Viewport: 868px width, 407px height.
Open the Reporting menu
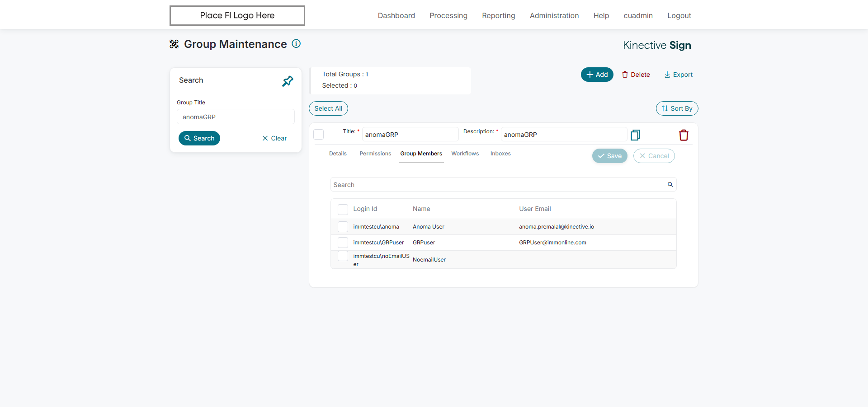coord(499,15)
